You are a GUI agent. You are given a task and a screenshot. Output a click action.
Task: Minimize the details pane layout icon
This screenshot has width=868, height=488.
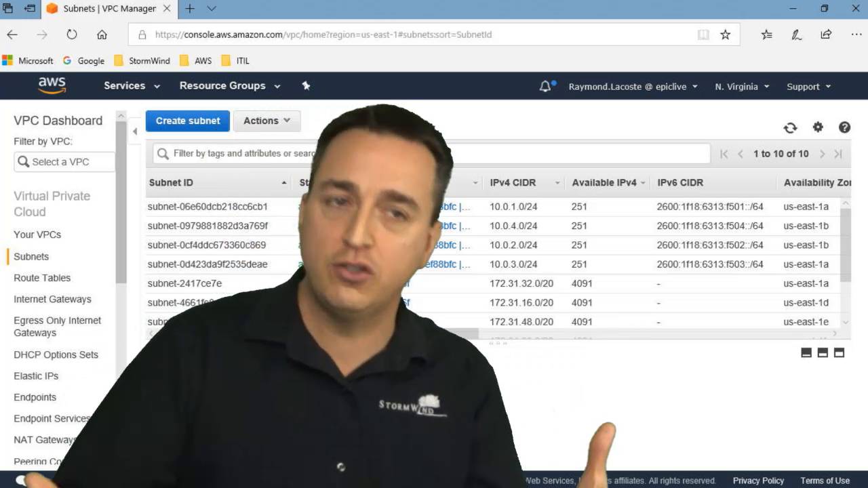[806, 352]
